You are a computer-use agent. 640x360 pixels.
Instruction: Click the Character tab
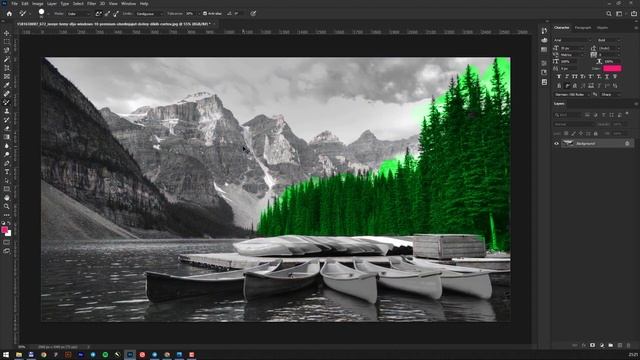pyautogui.click(x=562, y=28)
